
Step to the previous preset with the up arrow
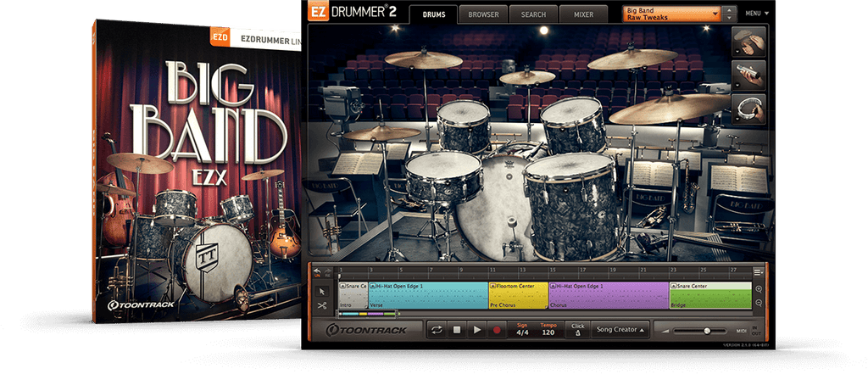pyautogui.click(x=731, y=10)
